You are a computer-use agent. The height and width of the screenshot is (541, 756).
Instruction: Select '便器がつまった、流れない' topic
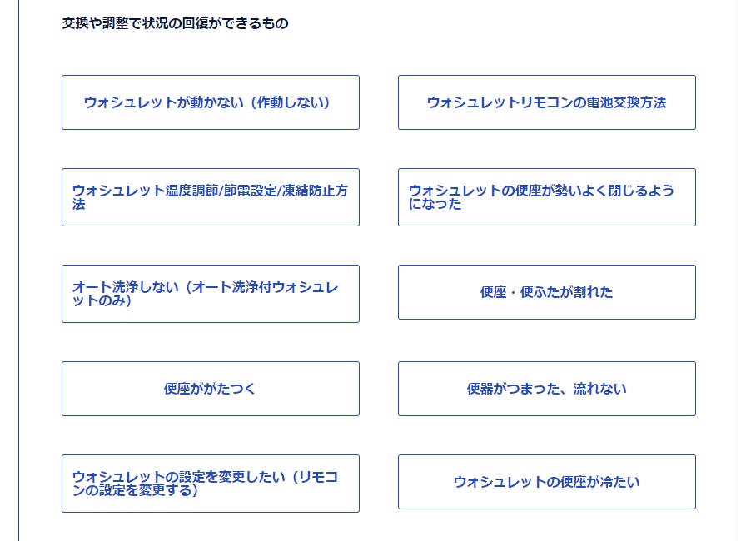tap(546, 389)
